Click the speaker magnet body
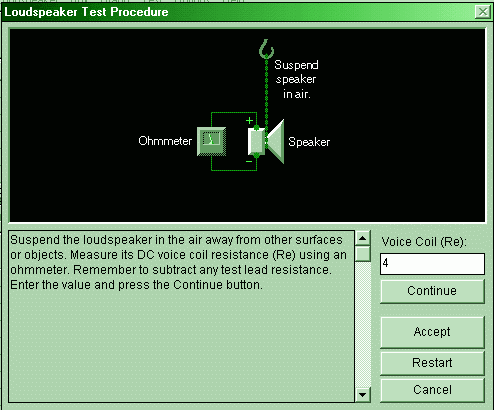 click(x=256, y=142)
